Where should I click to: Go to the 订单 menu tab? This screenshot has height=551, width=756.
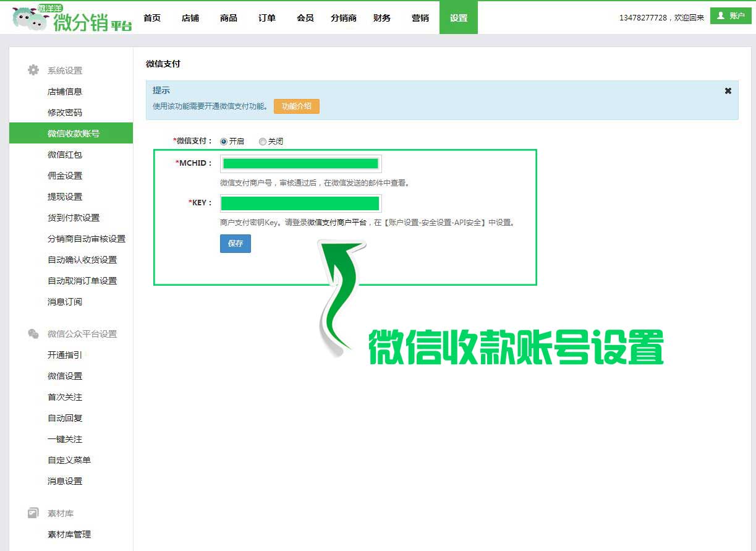click(x=267, y=18)
